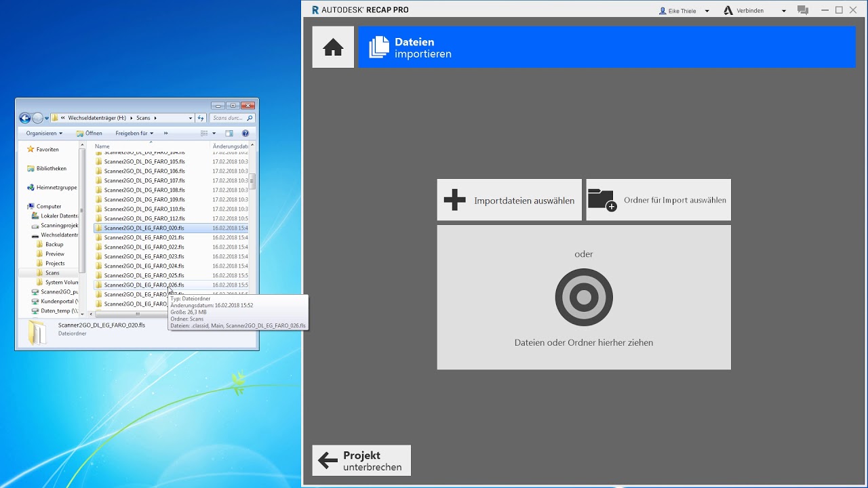Click the Bibliotheken icon in sidebar

tap(31, 168)
